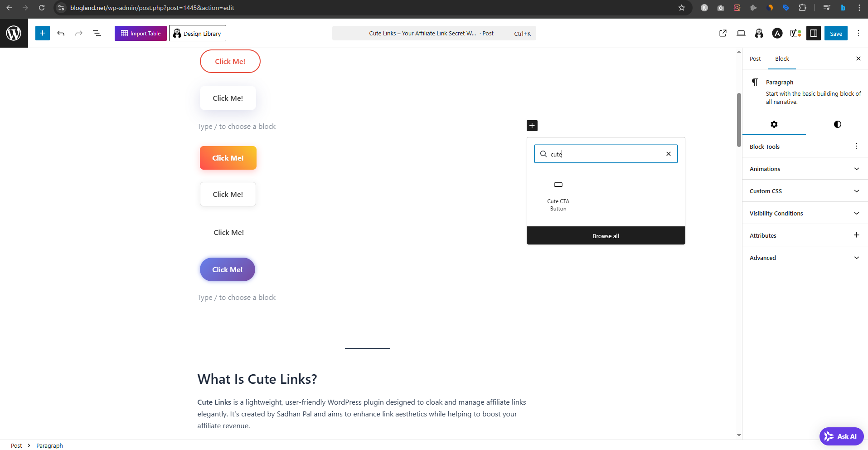
Task: Click the View Post external link icon
Action: pos(723,33)
